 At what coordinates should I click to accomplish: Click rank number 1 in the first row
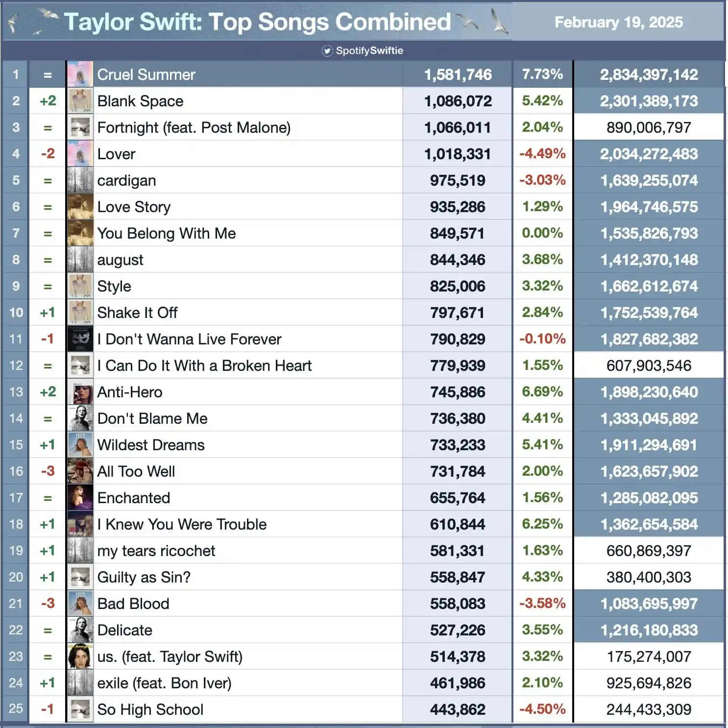pos(16,74)
